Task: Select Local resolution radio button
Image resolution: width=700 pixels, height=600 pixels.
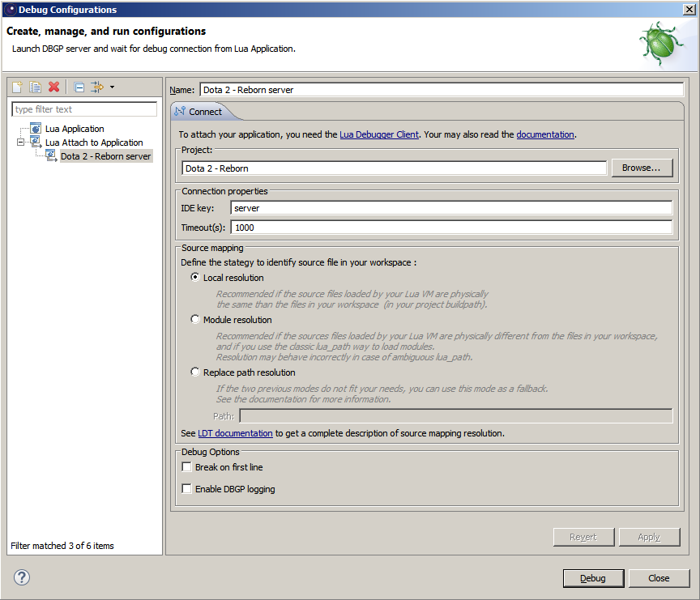Action: 195,277
